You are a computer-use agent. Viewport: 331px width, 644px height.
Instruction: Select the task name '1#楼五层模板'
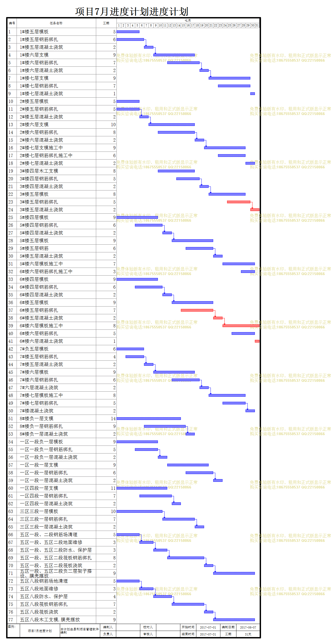[x=34, y=32]
